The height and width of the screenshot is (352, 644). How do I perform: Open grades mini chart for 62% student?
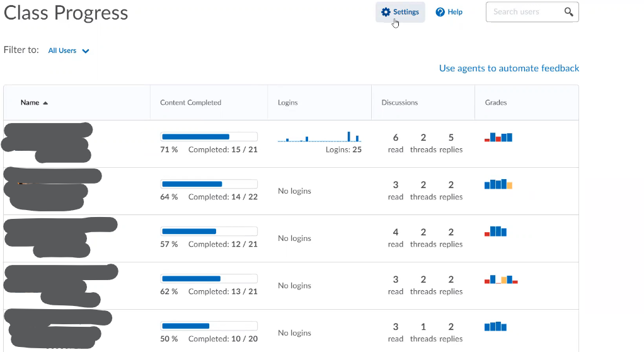coord(501,279)
